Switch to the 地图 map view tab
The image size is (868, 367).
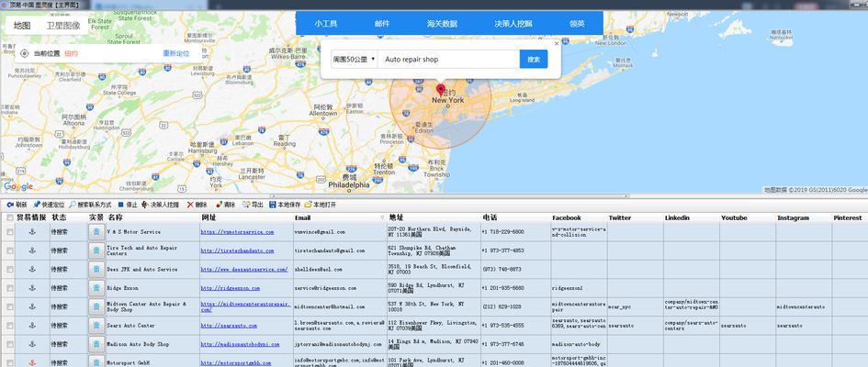click(x=22, y=26)
